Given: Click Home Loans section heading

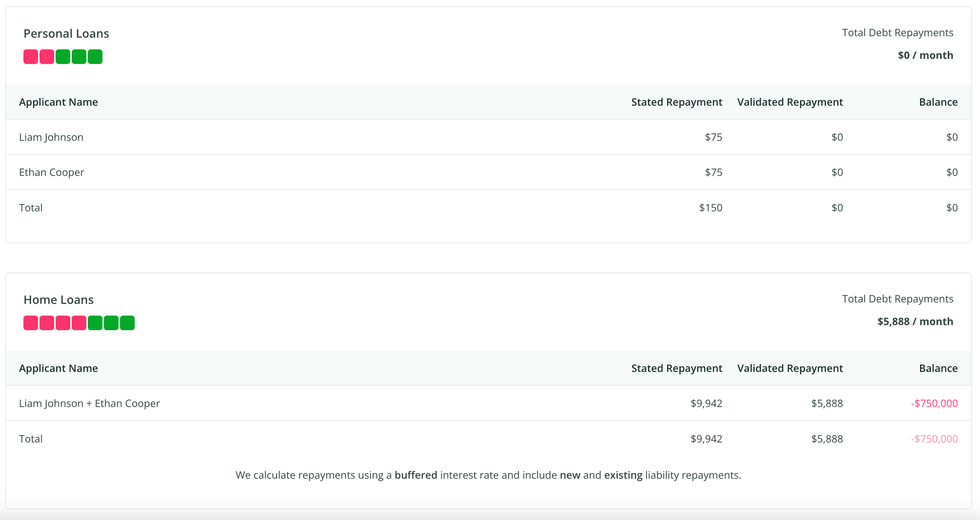Looking at the screenshot, I should pyautogui.click(x=59, y=299).
